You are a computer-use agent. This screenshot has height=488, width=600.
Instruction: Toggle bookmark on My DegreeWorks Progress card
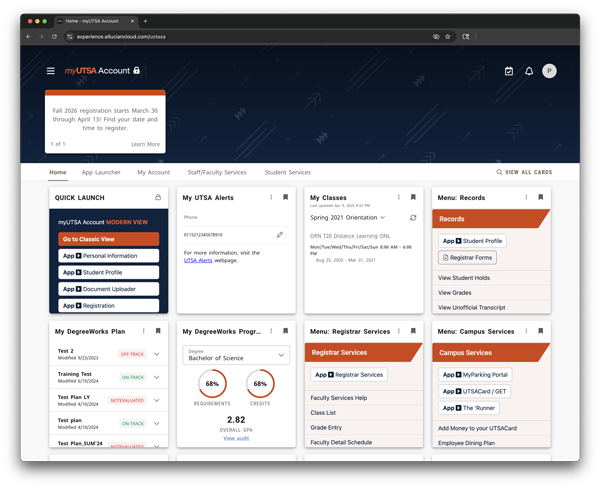[x=285, y=331]
